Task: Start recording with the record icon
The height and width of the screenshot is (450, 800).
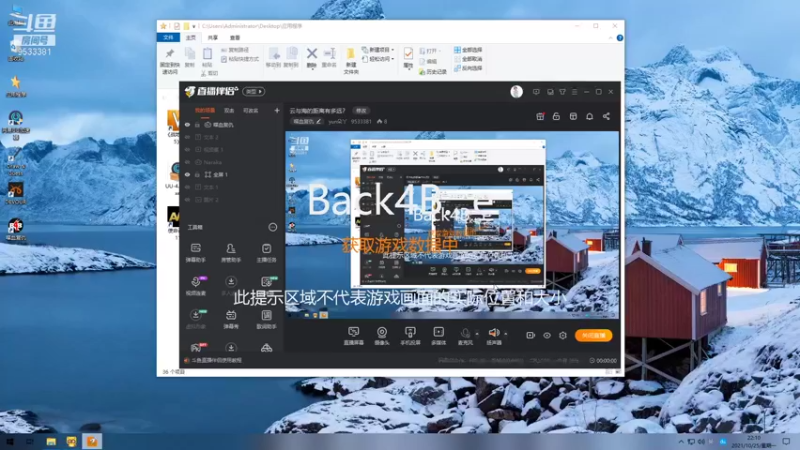Action: point(531,335)
